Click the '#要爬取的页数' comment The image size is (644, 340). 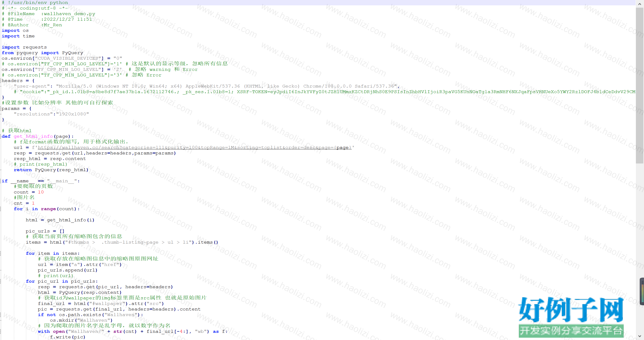click(33, 186)
